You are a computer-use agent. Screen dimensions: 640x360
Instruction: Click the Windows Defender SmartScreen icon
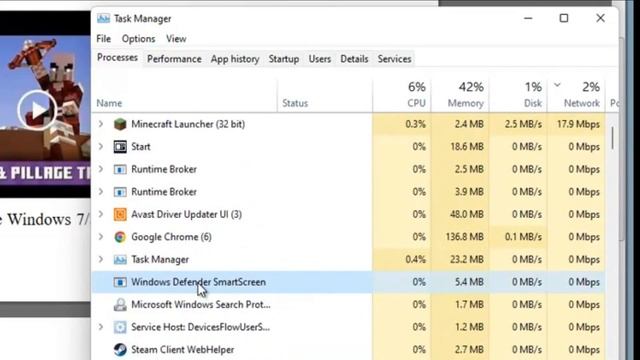120,282
